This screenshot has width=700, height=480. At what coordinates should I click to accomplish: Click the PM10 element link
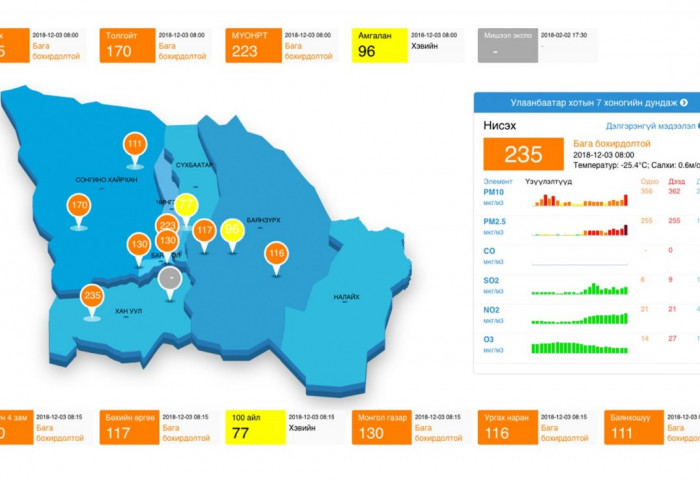pyautogui.click(x=493, y=192)
